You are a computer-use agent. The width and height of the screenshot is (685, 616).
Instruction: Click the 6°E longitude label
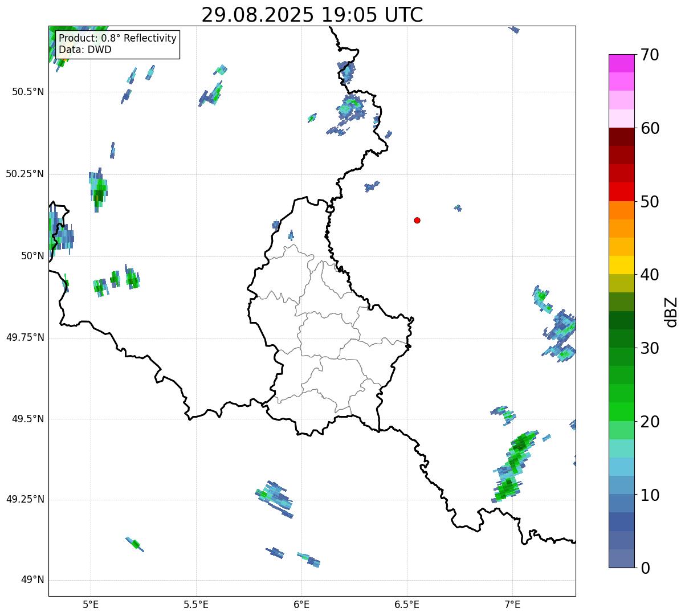(301, 604)
